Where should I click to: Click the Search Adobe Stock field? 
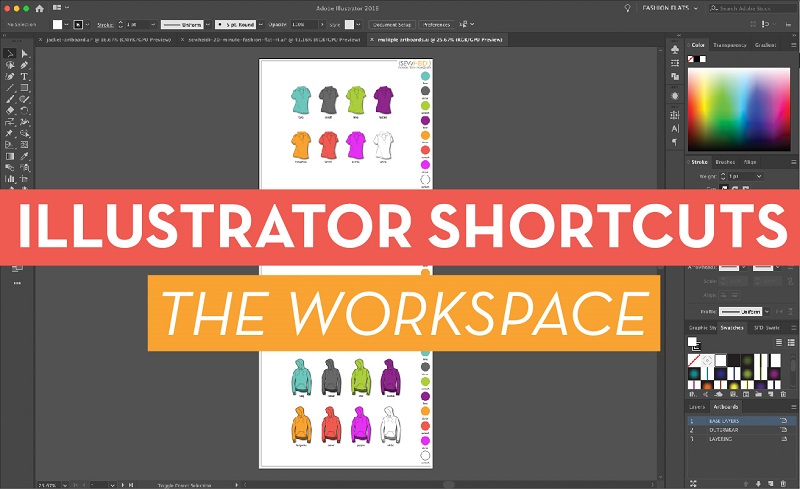(753, 8)
